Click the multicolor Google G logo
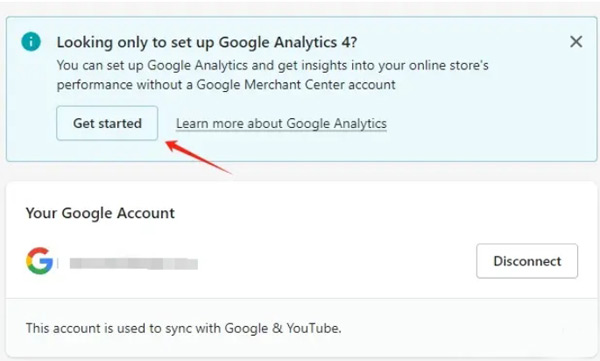This screenshot has height=361, width=600. (x=40, y=261)
